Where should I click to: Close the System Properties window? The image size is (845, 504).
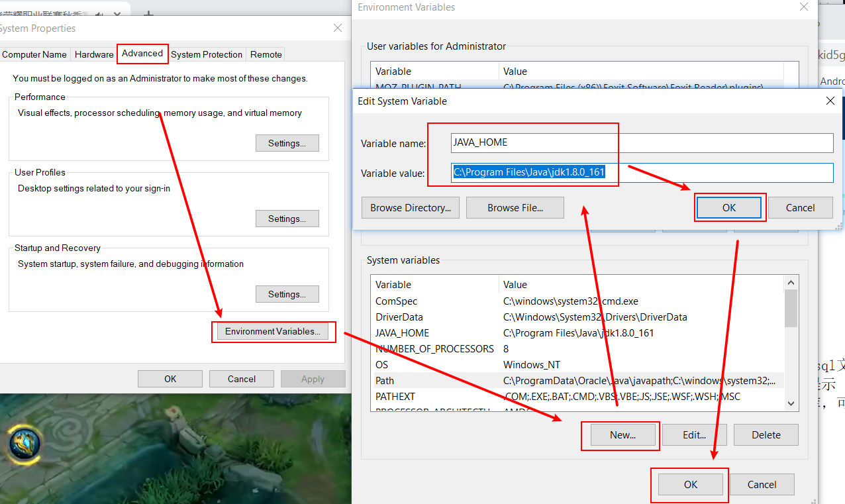coord(338,28)
